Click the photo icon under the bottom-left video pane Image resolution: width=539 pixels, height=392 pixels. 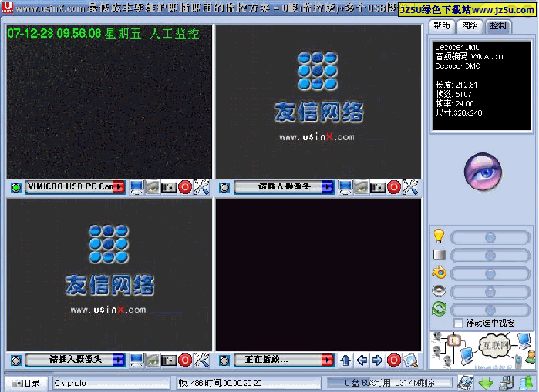click(x=152, y=360)
